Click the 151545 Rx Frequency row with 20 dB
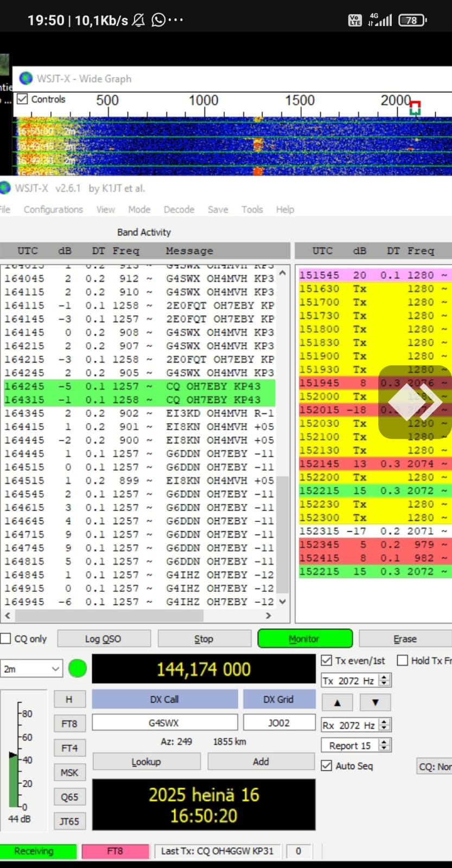Image resolution: width=452 pixels, height=868 pixels. click(x=375, y=275)
